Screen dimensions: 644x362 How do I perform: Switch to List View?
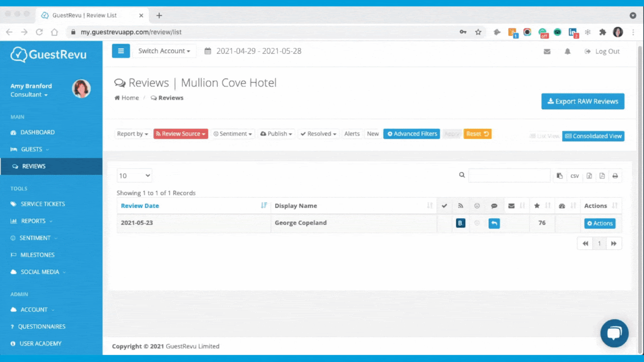click(544, 136)
